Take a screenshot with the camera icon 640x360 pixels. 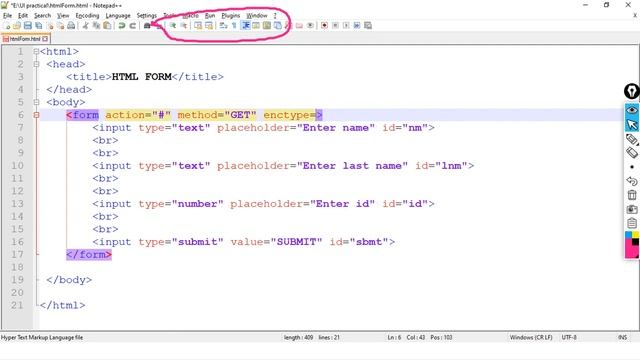click(x=632, y=209)
